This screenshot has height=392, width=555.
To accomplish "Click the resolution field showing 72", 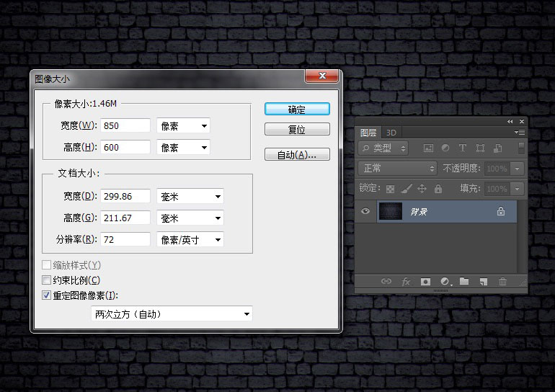I will pyautogui.click(x=125, y=239).
